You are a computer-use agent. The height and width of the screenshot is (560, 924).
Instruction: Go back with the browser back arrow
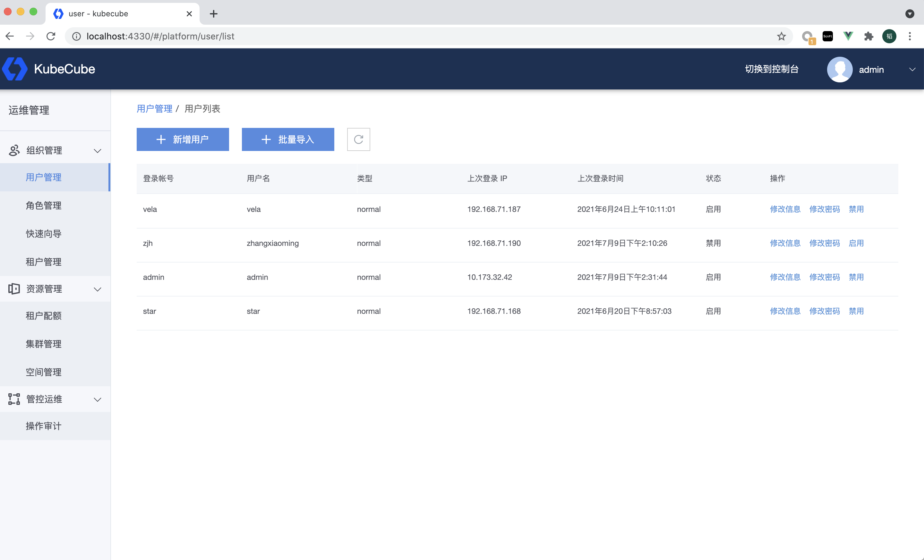point(10,36)
